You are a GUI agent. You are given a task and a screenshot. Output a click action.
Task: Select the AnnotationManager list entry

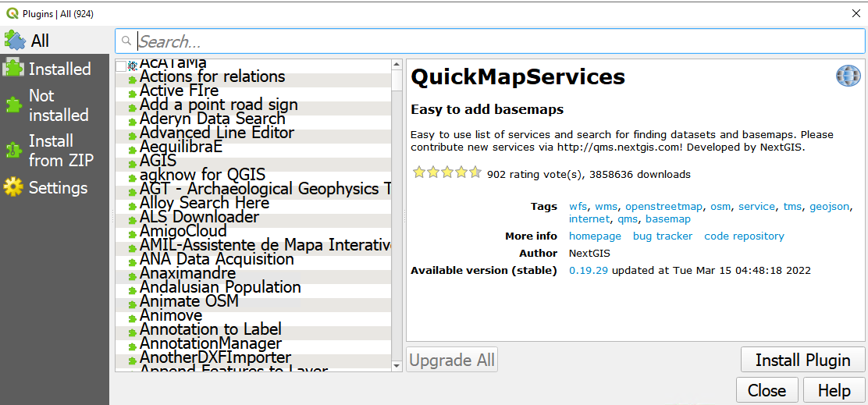[253, 343]
